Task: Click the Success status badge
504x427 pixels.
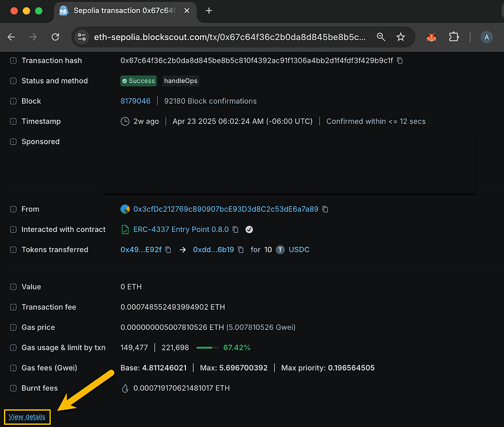Action: [139, 81]
